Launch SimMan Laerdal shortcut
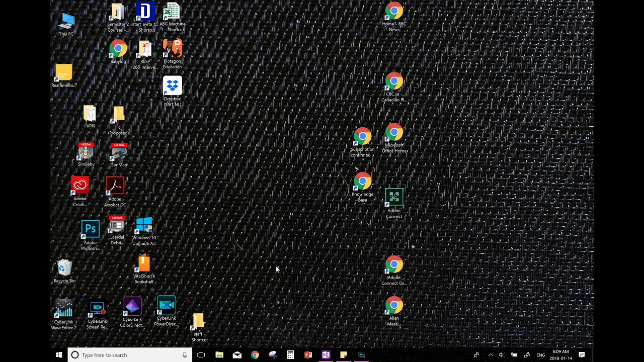Viewport: 644px width, 362px height. [119, 155]
